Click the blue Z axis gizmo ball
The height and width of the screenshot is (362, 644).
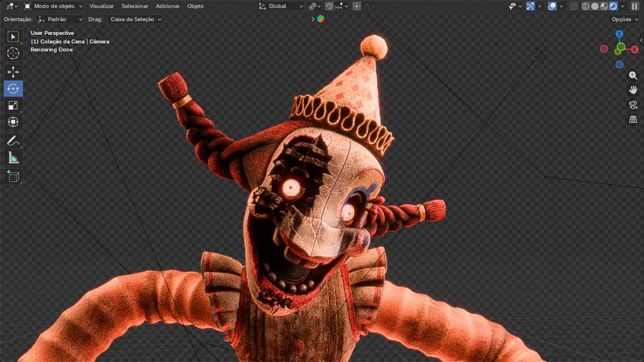pos(620,34)
